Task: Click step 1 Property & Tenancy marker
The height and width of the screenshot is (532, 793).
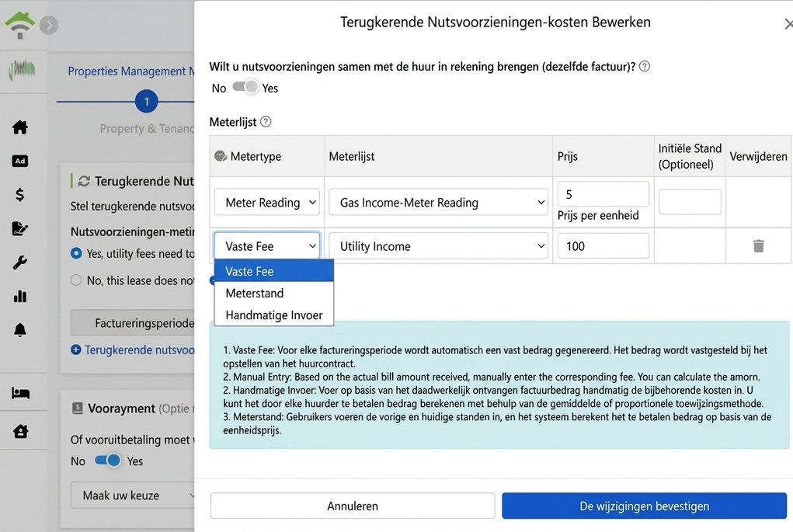Action: click(x=147, y=101)
